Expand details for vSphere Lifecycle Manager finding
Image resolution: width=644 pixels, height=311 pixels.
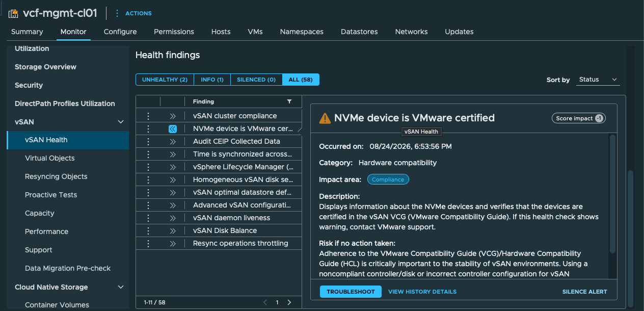[x=173, y=167]
